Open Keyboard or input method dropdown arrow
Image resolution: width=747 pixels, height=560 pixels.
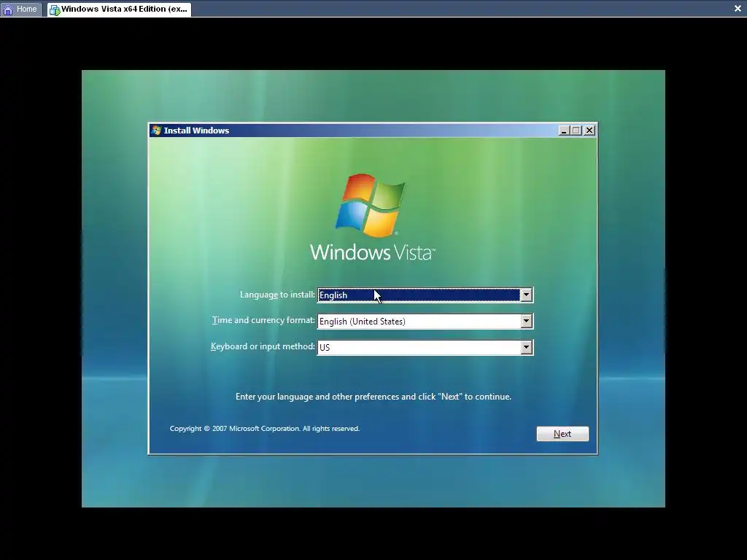(526, 347)
